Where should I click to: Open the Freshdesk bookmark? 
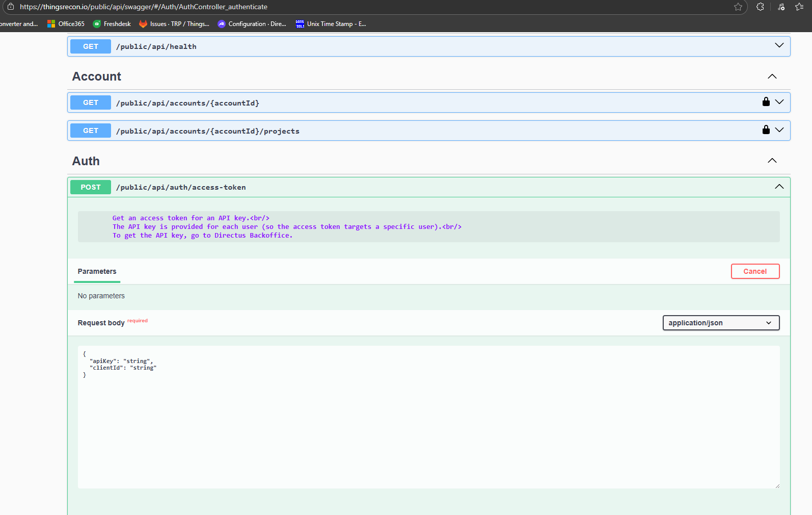[112, 24]
